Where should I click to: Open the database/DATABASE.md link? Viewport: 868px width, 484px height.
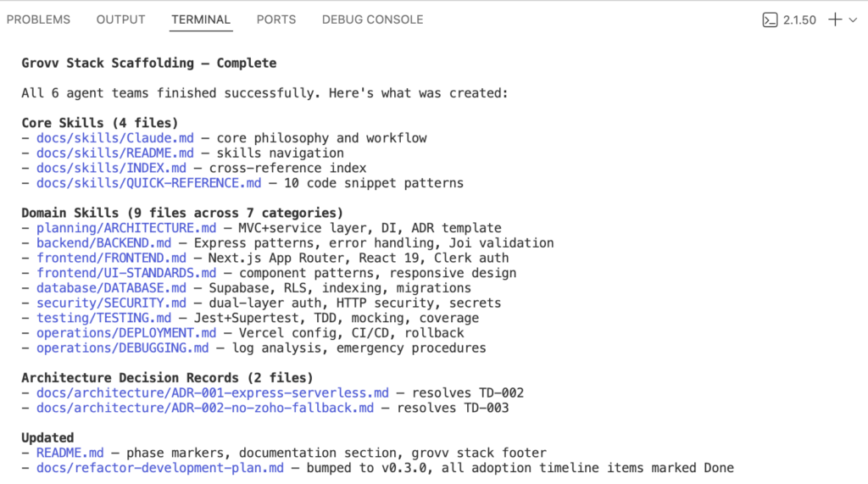pos(111,288)
